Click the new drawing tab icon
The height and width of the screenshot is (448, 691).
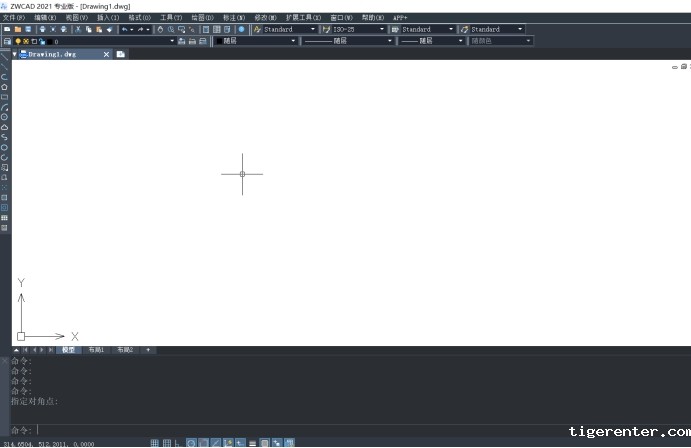pos(121,54)
